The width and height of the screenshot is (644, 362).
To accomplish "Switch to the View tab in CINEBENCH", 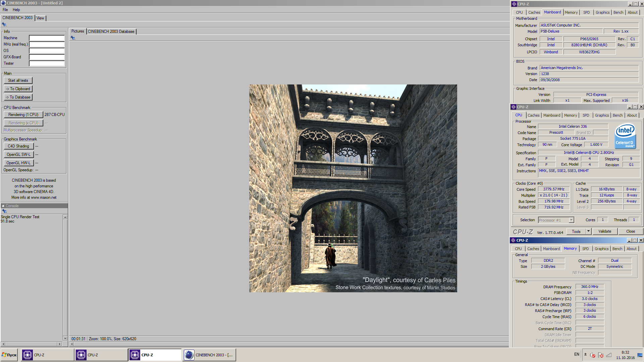I will pos(40,18).
